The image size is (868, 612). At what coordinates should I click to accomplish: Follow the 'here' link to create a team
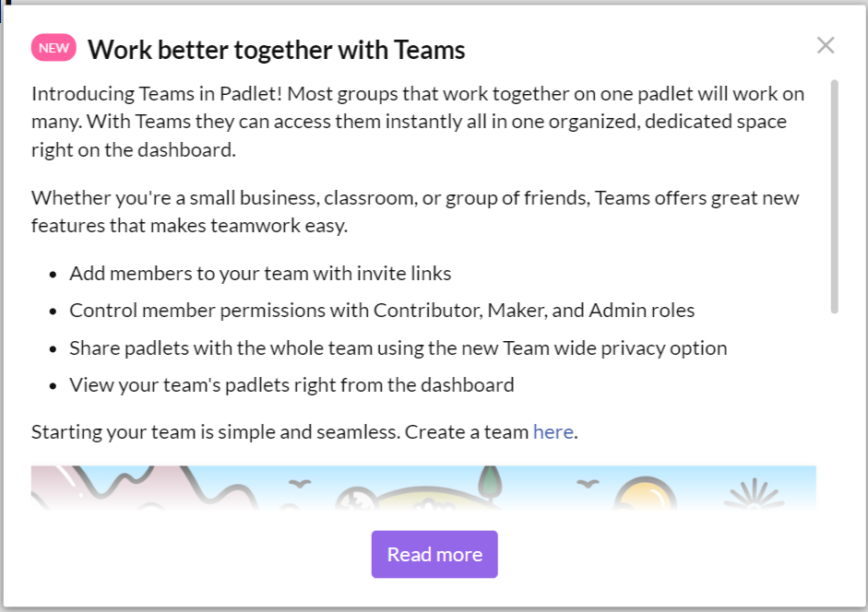point(553,431)
